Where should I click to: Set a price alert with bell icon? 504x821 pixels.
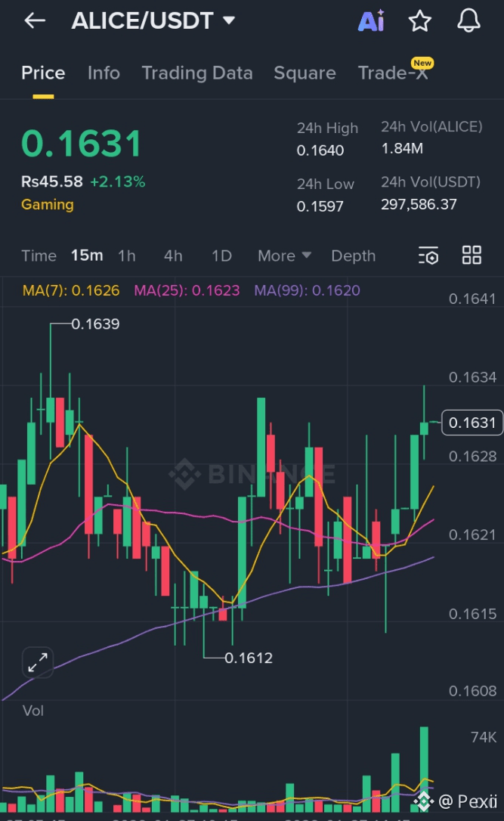coord(468,21)
